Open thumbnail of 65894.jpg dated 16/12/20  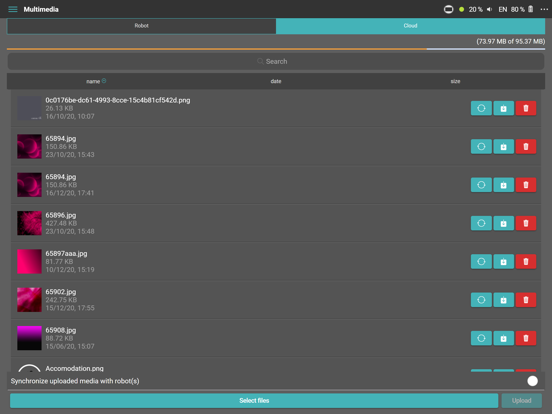pos(29,185)
